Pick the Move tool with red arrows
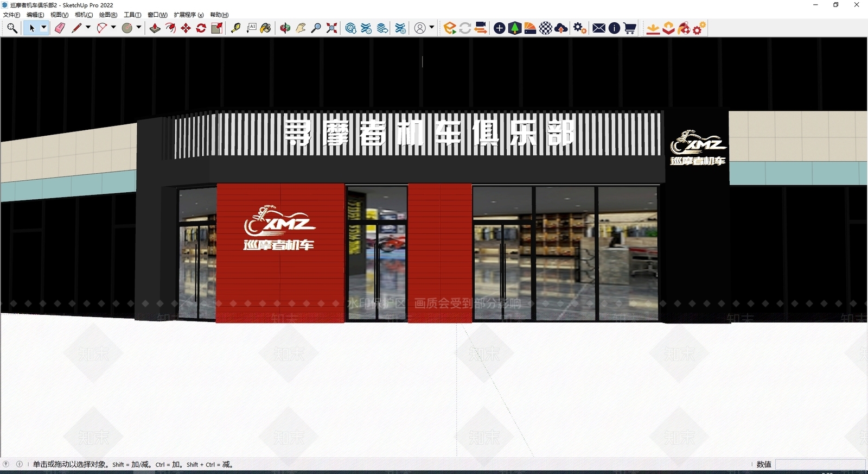Image resolution: width=868 pixels, height=474 pixels. [x=186, y=28]
